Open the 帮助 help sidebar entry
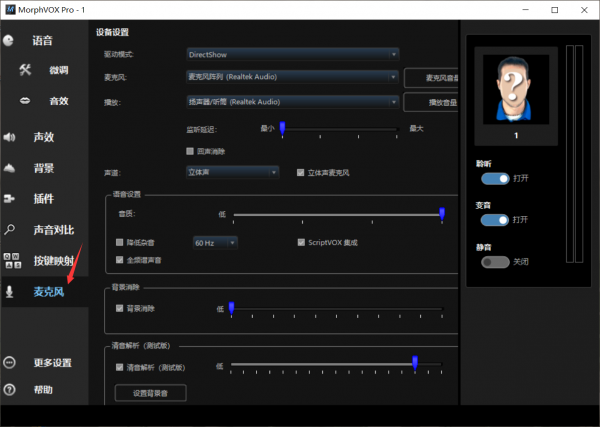 28,390
